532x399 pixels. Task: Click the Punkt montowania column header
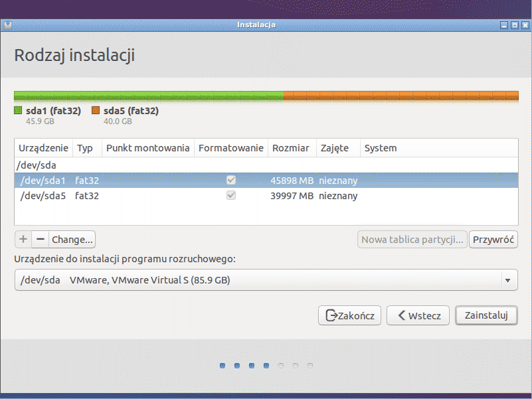click(x=147, y=148)
